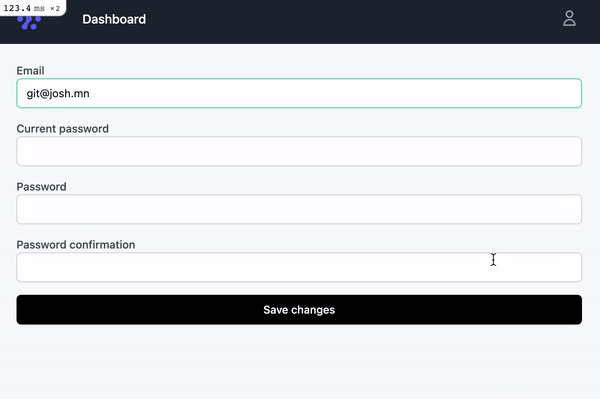
Task: Open the Dashboard link in header
Action: (x=114, y=19)
